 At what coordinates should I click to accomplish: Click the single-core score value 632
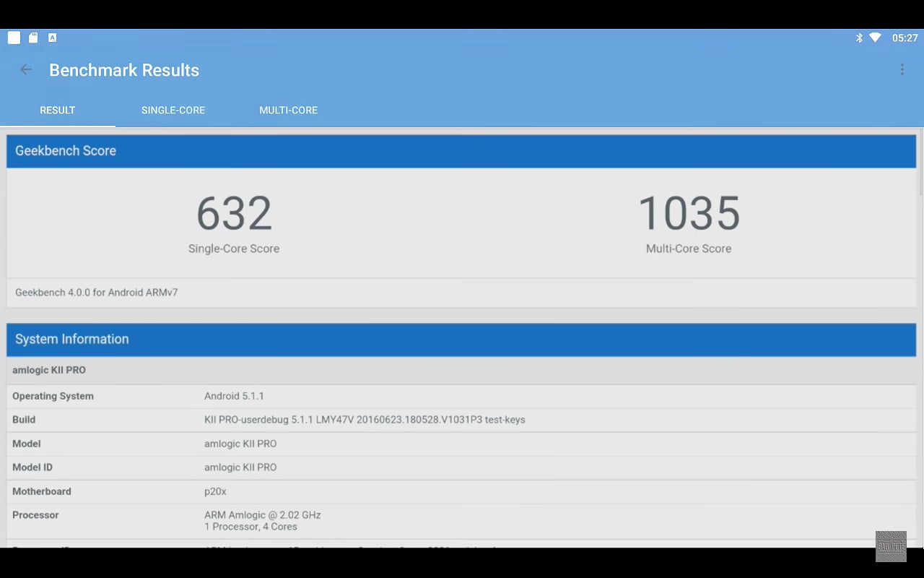[x=234, y=213]
